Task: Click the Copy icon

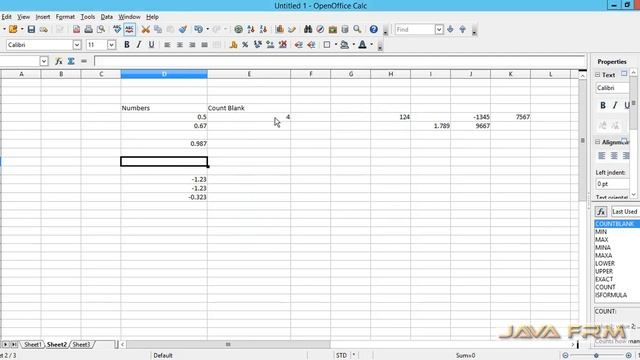Action: coord(158,29)
